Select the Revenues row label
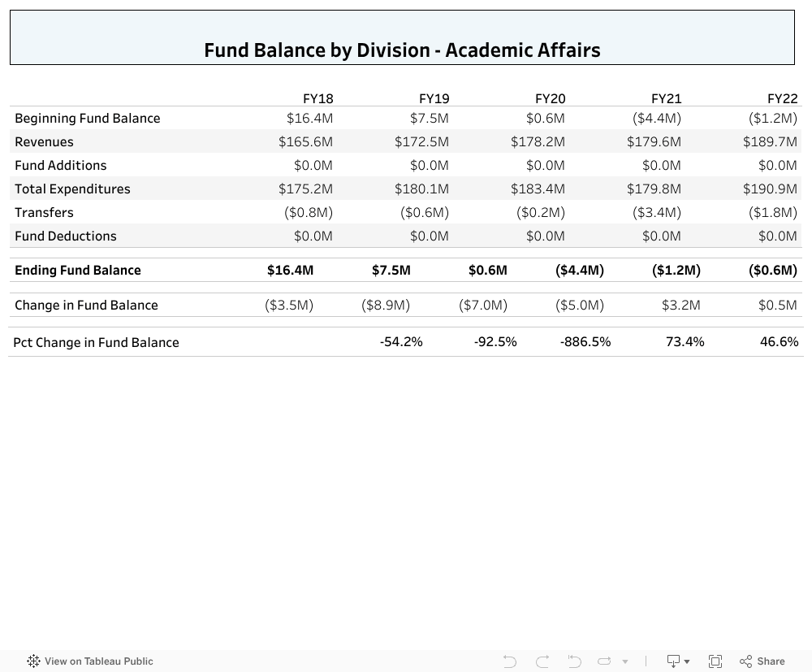The height and width of the screenshot is (672, 812). 44,141
